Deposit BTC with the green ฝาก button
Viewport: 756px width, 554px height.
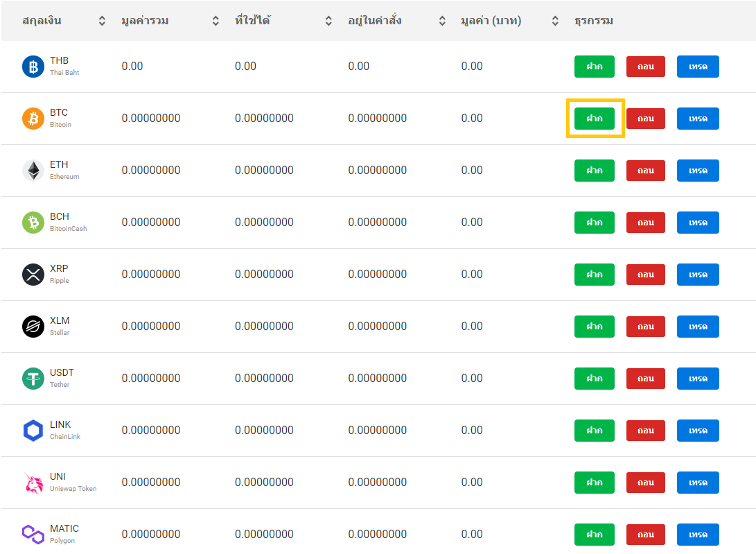[595, 119]
